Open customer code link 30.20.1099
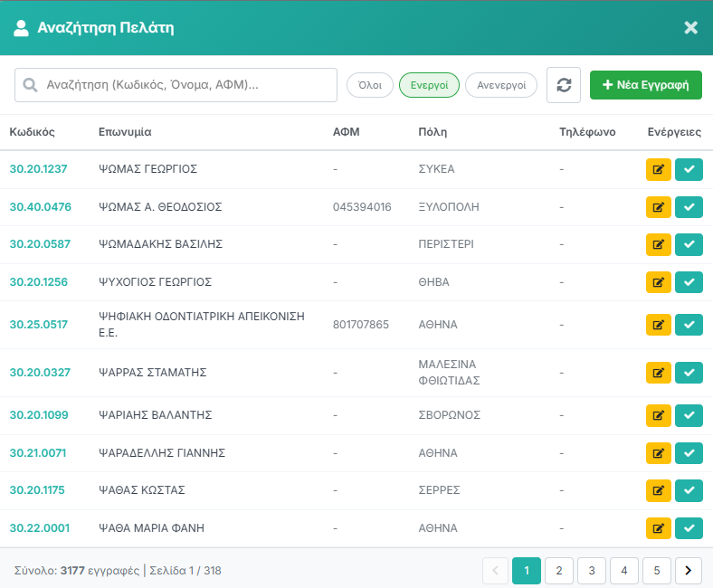The width and height of the screenshot is (713, 588). pyautogui.click(x=39, y=415)
